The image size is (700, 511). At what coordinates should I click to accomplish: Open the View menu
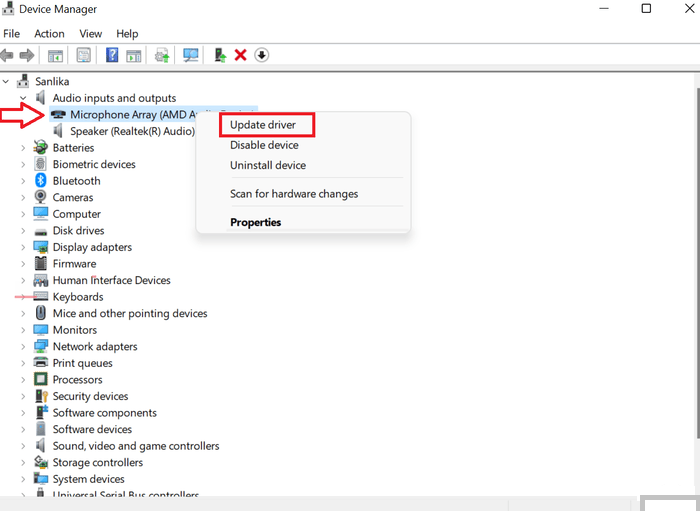(91, 34)
